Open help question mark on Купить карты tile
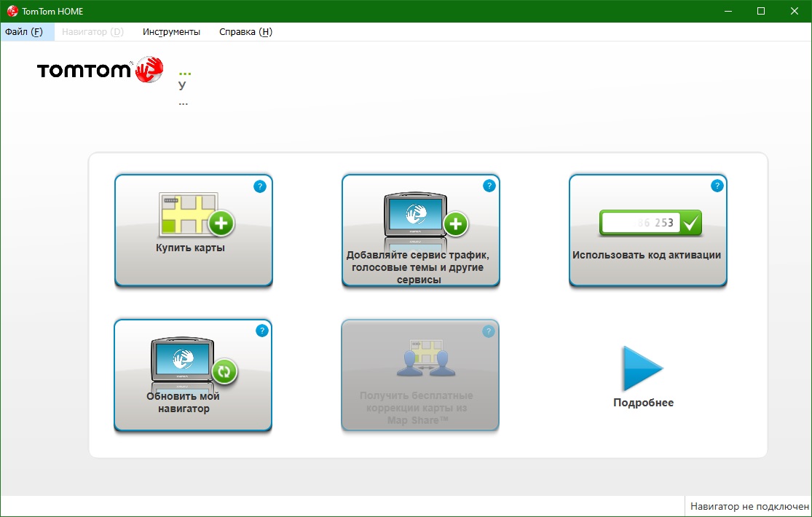The image size is (812, 517). [x=260, y=186]
